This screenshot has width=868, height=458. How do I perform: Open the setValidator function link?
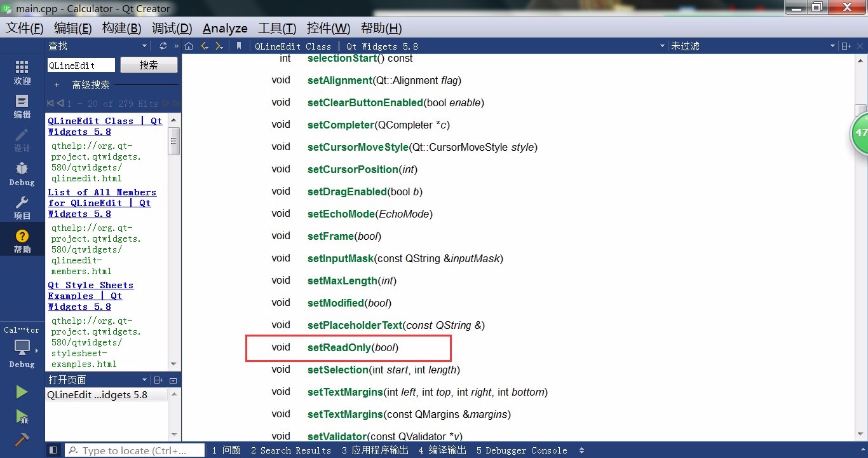coord(337,436)
